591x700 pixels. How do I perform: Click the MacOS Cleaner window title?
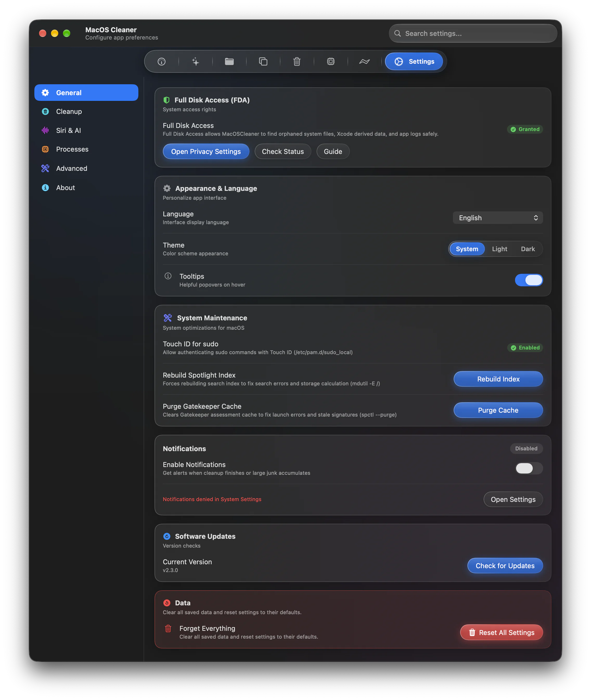[111, 30]
